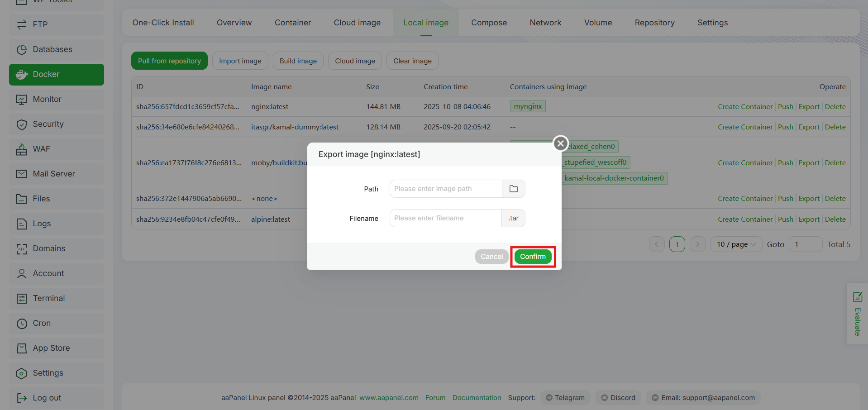Click the Security shield icon
The width and height of the screenshot is (868, 410).
(22, 124)
